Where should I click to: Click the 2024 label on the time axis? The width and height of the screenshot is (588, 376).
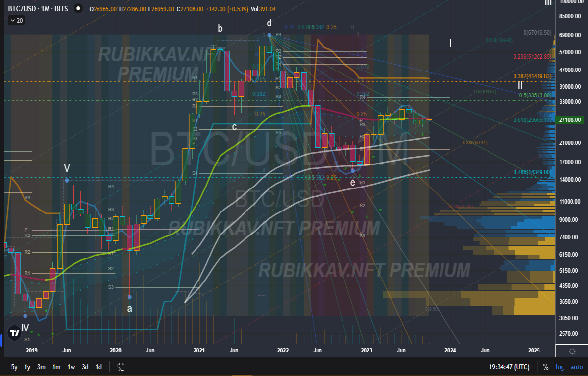pyautogui.click(x=450, y=351)
